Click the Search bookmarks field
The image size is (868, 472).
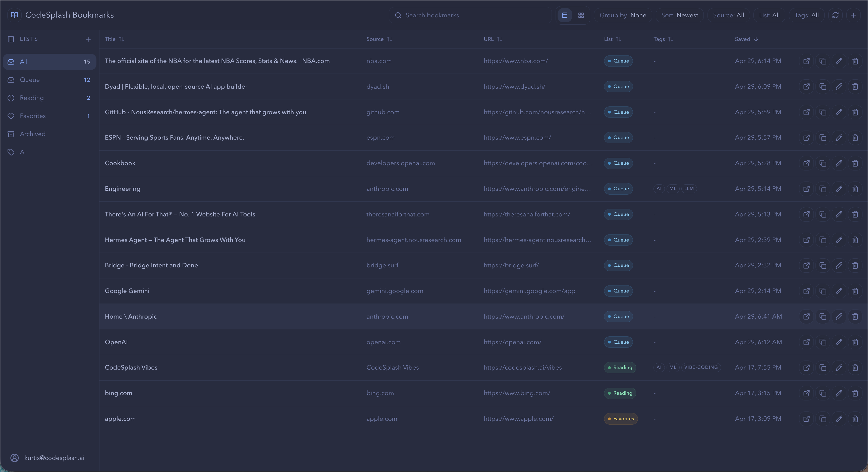point(470,15)
